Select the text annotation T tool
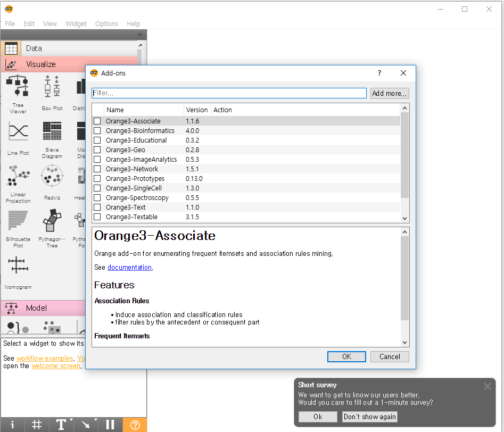 point(61,425)
